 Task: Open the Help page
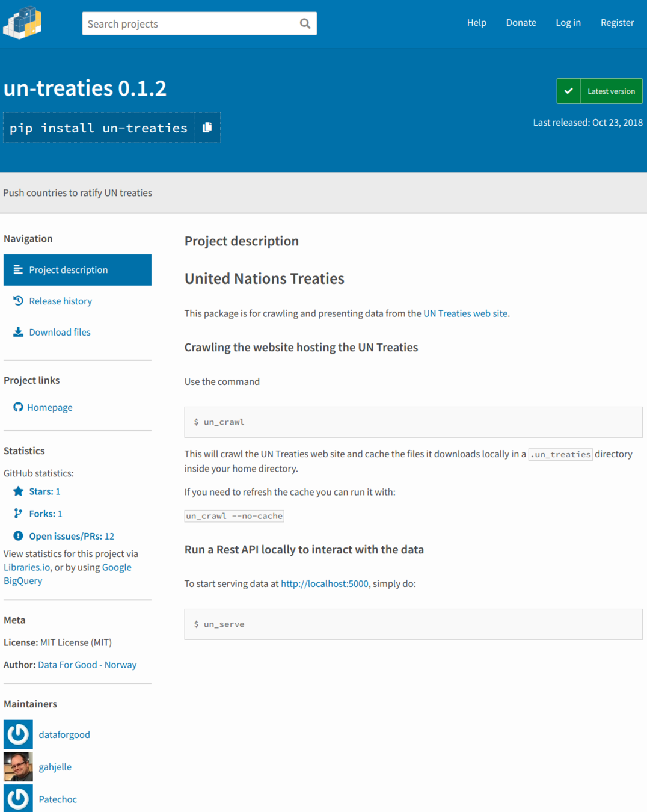pyautogui.click(x=477, y=23)
